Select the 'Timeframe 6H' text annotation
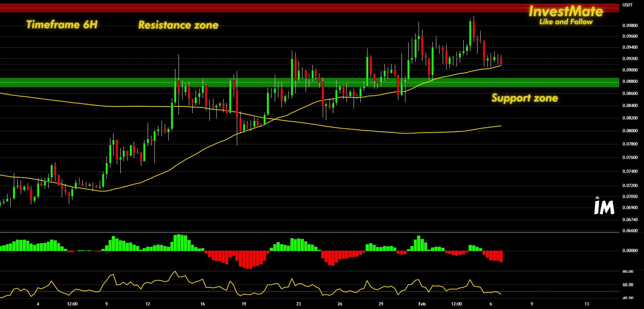The height and width of the screenshot is (309, 644). coord(62,25)
